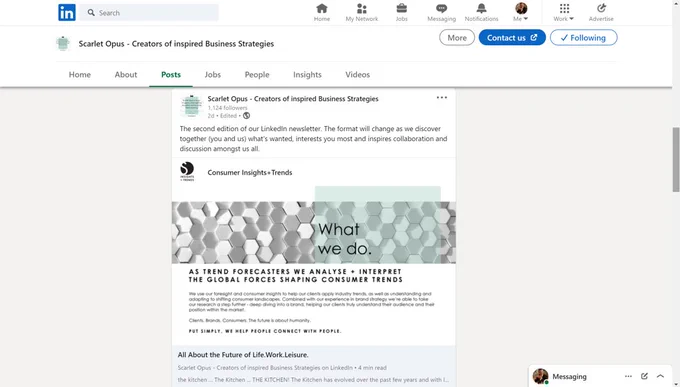The image size is (680, 387).
Task: Open Messaging overlay three-dot options
Action: click(628, 376)
